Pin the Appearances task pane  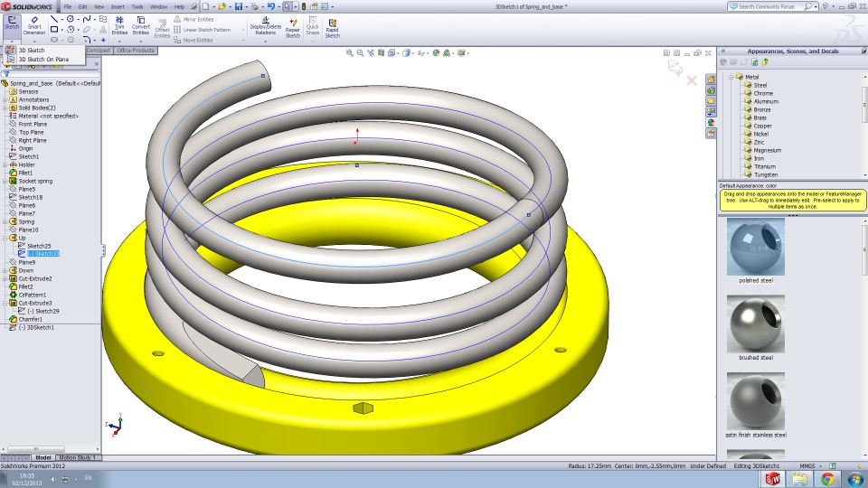[x=863, y=51]
